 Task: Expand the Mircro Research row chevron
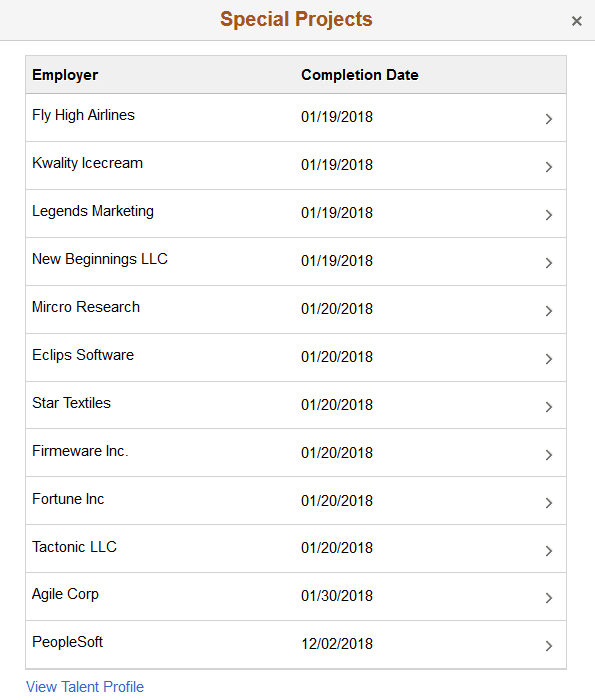pyautogui.click(x=549, y=311)
